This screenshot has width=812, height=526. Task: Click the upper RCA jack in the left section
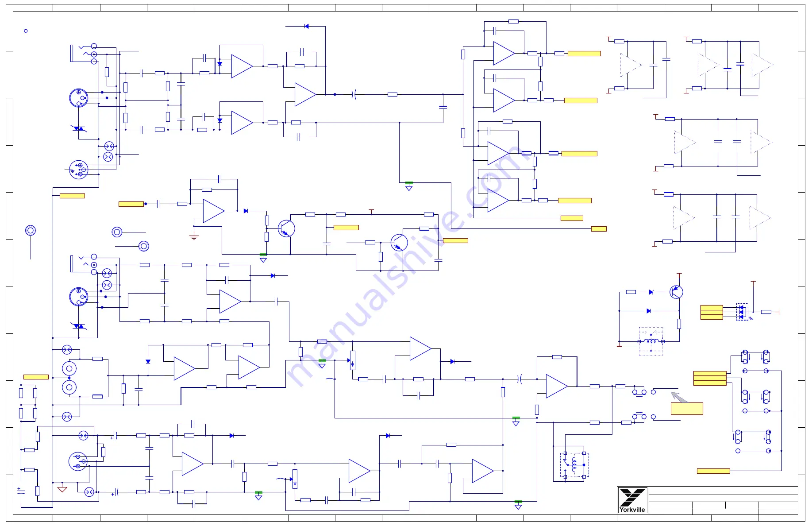[69, 368]
